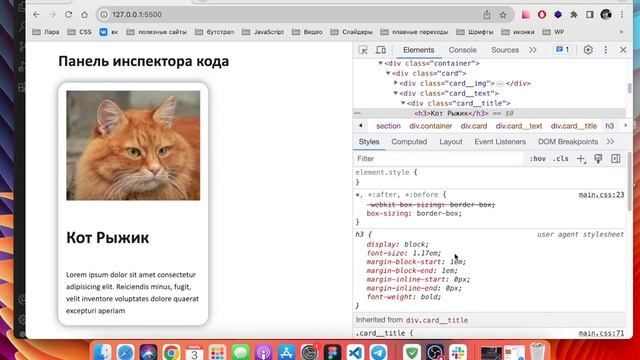Show more styles sidebar tabs
Image resolution: width=640 pixels, height=360 pixels.
click(610, 142)
